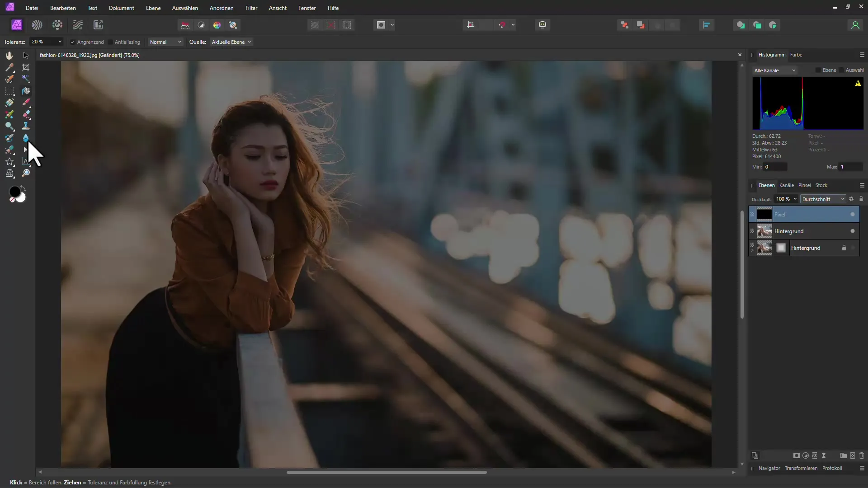This screenshot has width=868, height=488.
Task: Open the Toleranz percentage dropdown
Action: point(60,42)
